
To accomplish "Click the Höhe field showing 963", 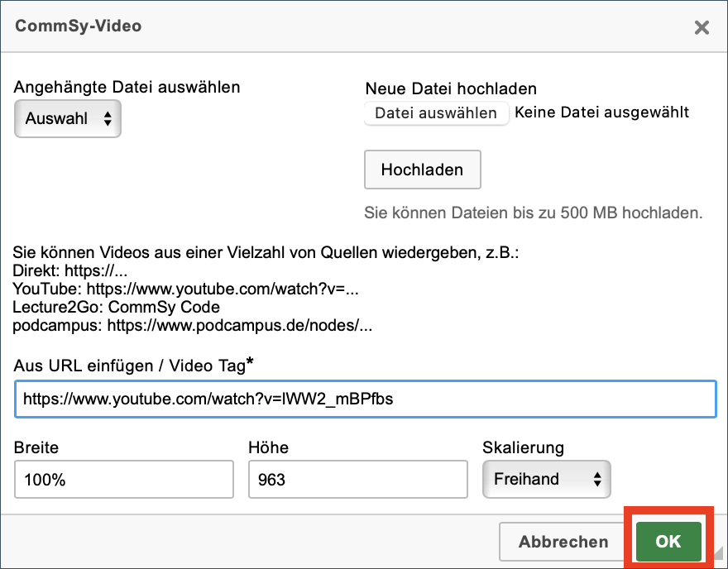I will [357, 480].
